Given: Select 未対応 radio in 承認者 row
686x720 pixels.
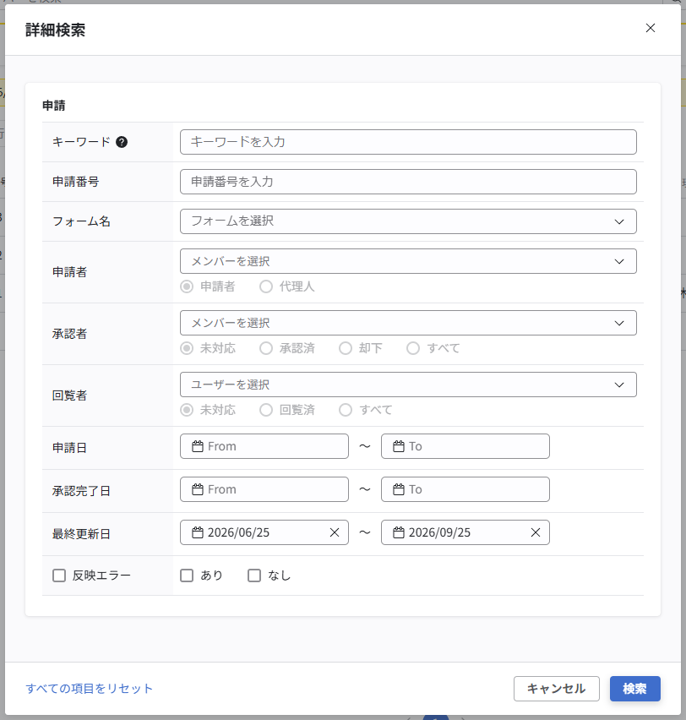Looking at the screenshot, I should (186, 348).
